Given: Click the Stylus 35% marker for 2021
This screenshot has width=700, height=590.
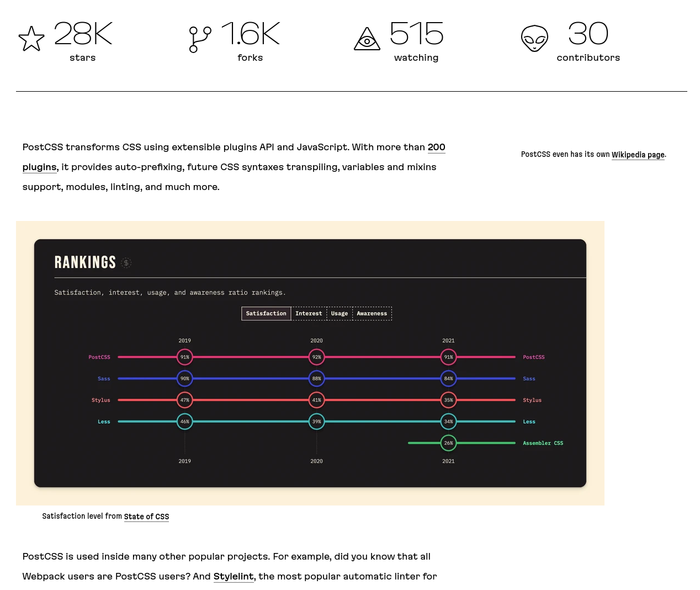Looking at the screenshot, I should click(449, 400).
